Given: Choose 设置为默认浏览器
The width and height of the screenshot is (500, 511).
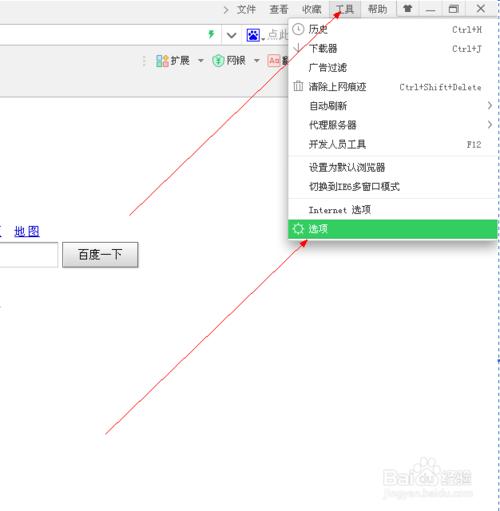Looking at the screenshot, I should 393,167.
